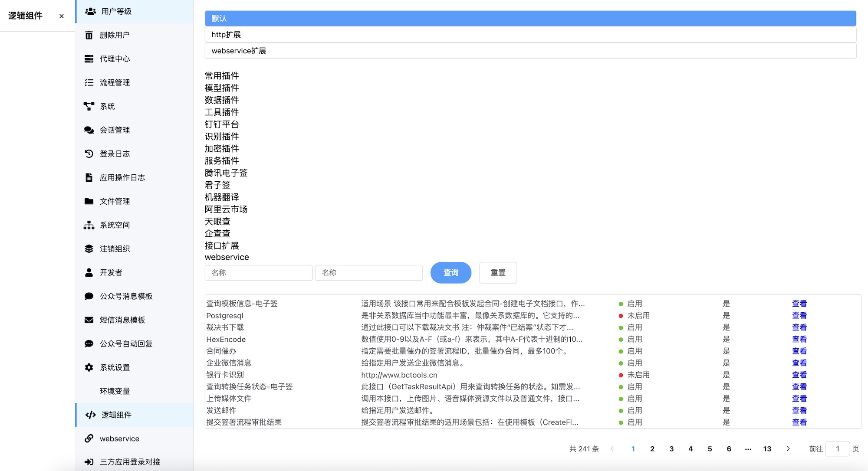This screenshot has width=868, height=471.
Task: Close the 逻辑组件 tab with its X
Action: click(62, 16)
